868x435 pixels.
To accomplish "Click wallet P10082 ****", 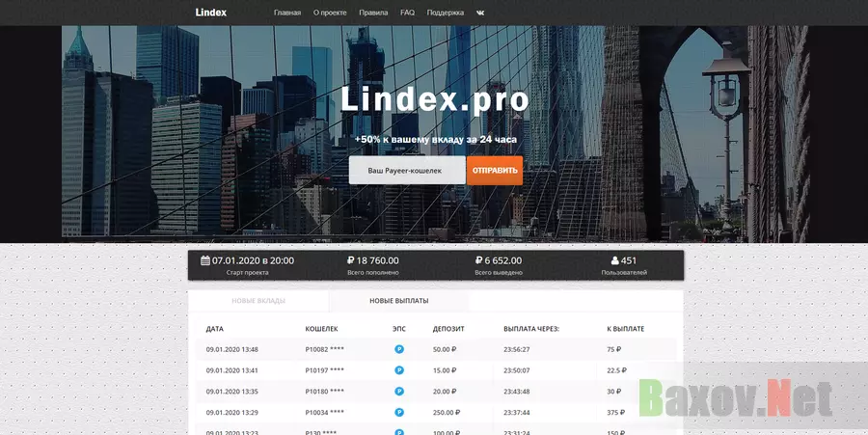I will click(x=324, y=349).
